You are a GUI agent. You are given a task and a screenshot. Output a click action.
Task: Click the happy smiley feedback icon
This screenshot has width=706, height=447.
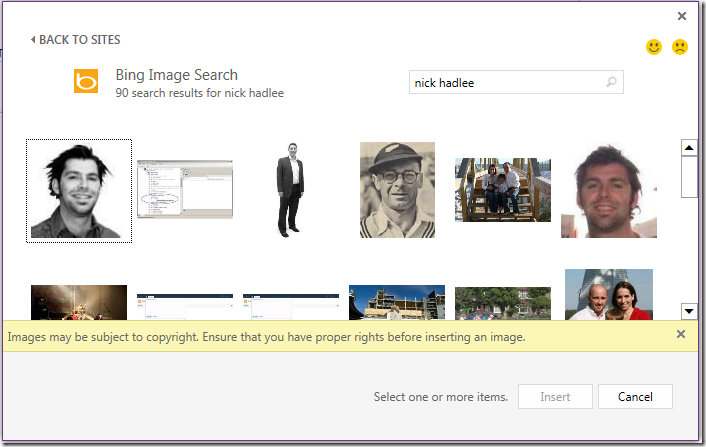(x=654, y=47)
